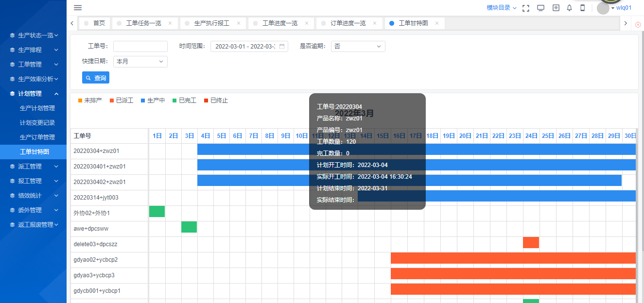Screen dimensions: 644x303
Task: Click the tab bar right scroll arrow
Action: pyautogui.click(x=626, y=23)
